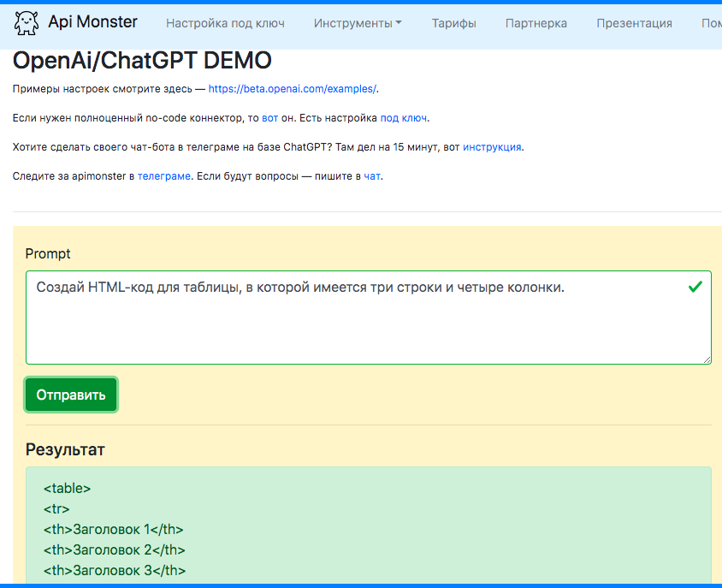The image size is (722, 588).
Task: Click the Api Monster mascot logo icon
Action: [x=27, y=22]
